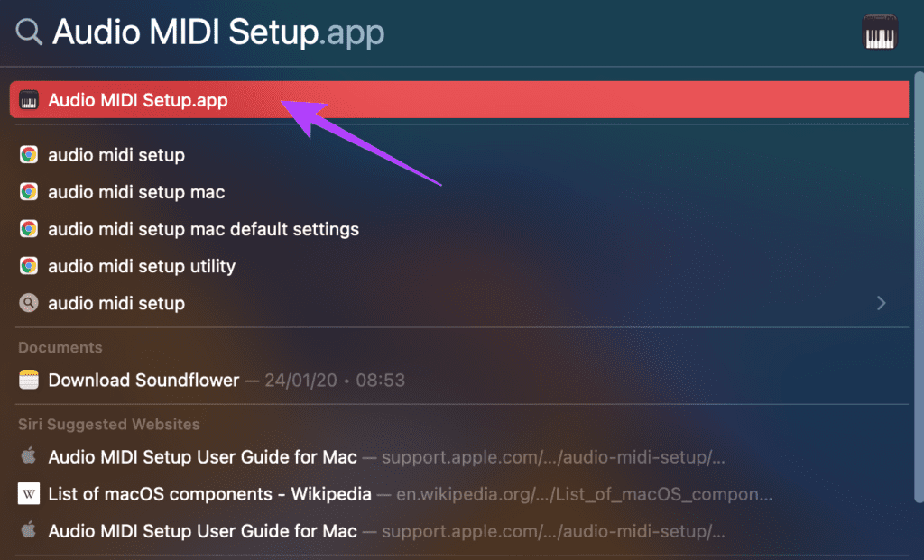Click the Apple logo beside the first User Guide result
924x560 pixels.
tap(28, 455)
